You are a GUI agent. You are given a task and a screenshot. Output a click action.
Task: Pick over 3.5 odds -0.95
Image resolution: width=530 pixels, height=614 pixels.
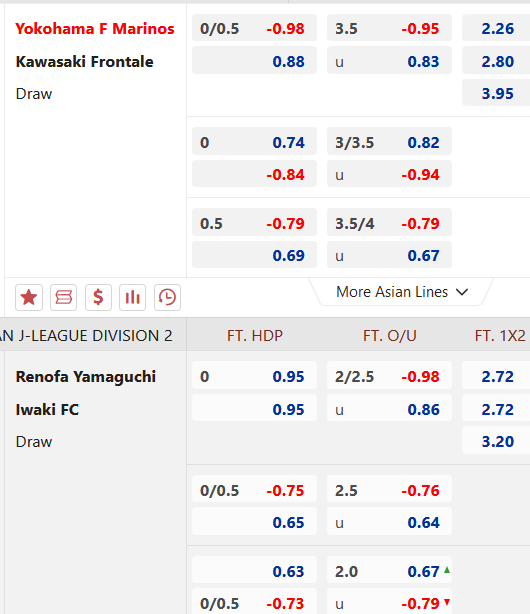[x=389, y=28]
